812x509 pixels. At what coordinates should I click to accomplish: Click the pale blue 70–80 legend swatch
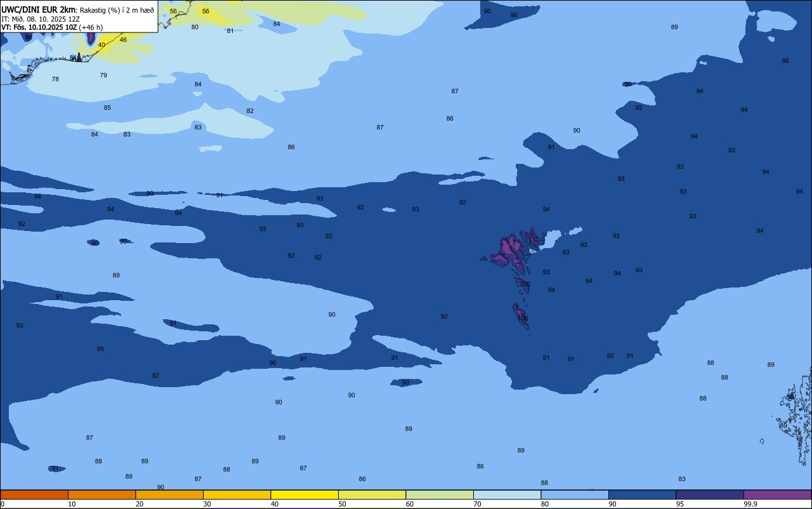pyautogui.click(x=507, y=494)
